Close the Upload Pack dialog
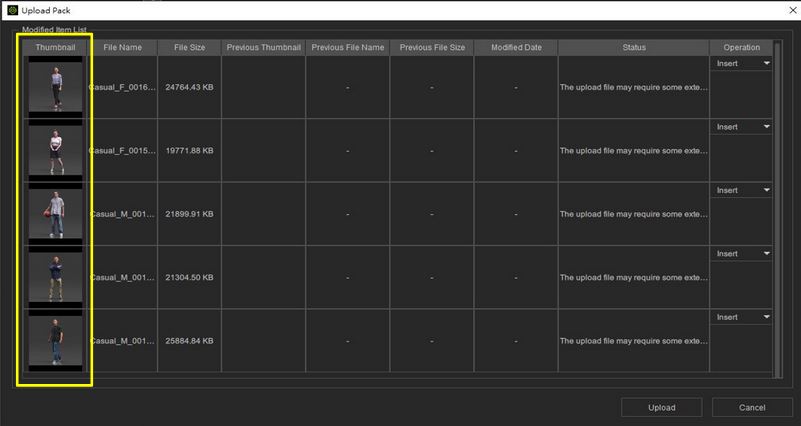This screenshot has width=801, height=426. tap(792, 10)
